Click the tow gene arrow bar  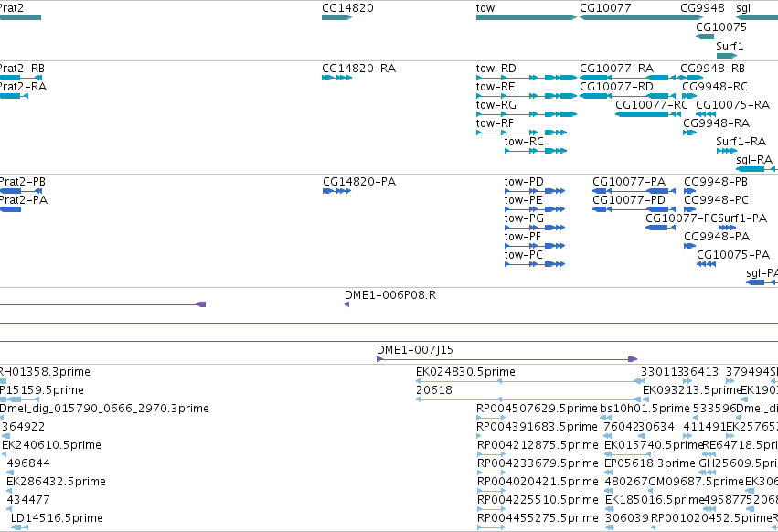(527, 17)
